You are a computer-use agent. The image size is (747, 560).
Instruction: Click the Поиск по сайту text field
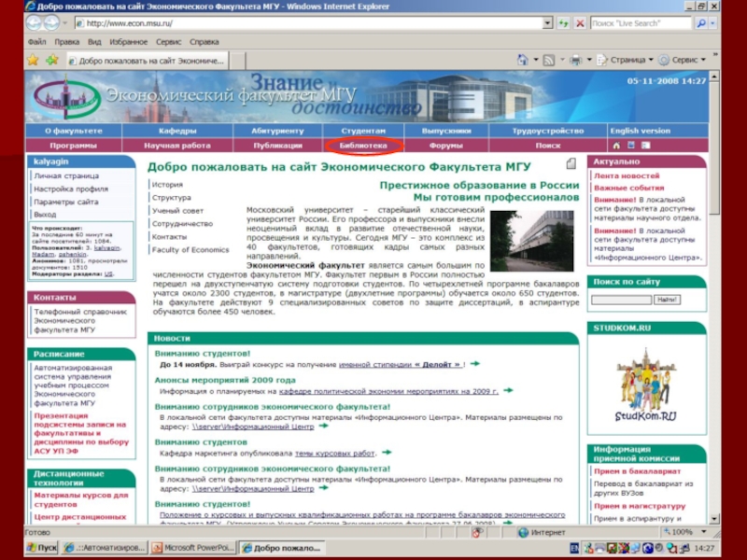point(621,300)
